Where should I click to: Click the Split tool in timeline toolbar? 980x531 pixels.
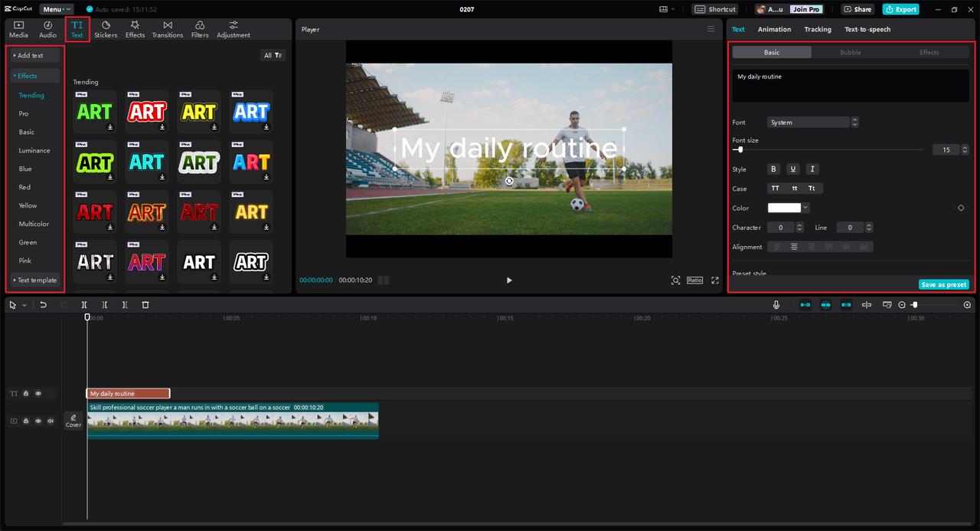tap(84, 305)
